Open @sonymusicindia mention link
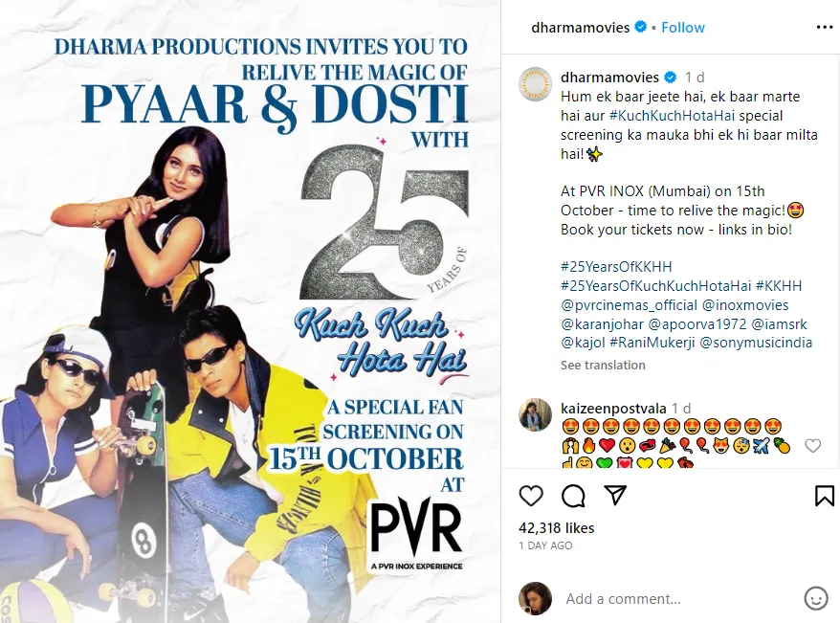The width and height of the screenshot is (840, 623). [756, 343]
